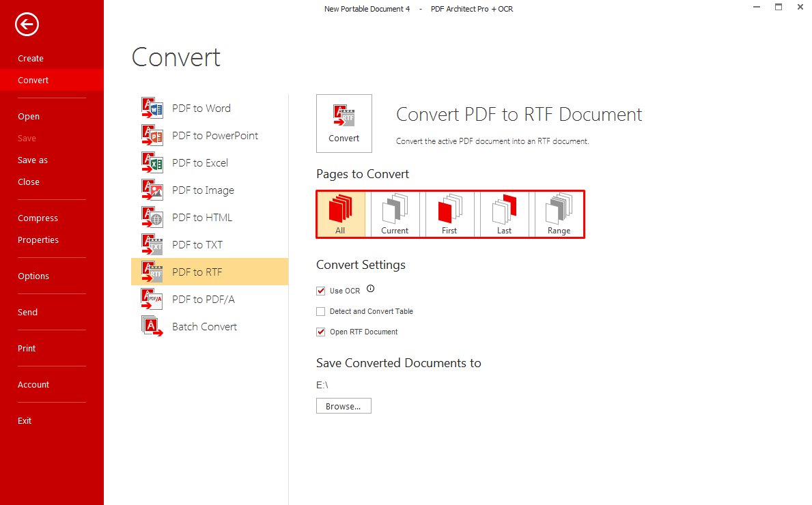Select the PDF to Excel icon

click(x=152, y=162)
